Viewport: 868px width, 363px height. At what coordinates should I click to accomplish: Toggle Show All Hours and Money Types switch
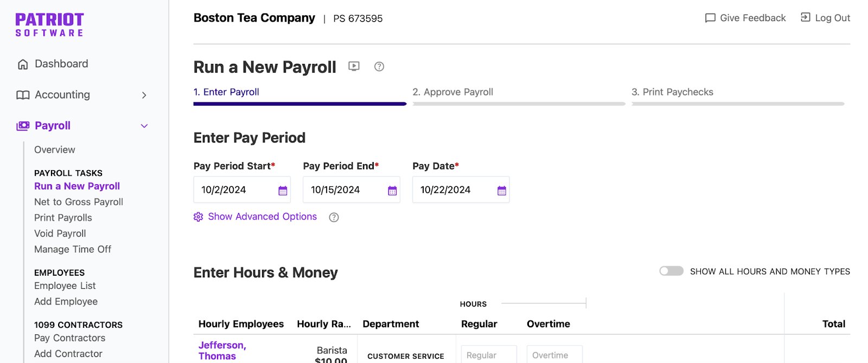(671, 271)
